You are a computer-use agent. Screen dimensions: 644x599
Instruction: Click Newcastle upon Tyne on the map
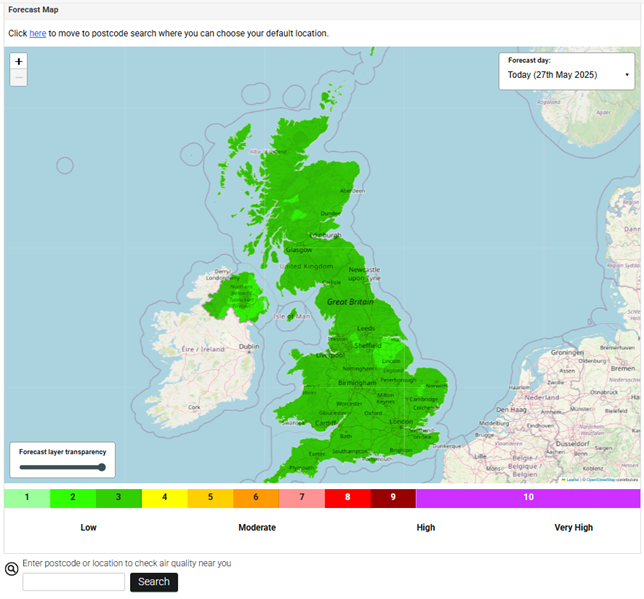(x=364, y=274)
